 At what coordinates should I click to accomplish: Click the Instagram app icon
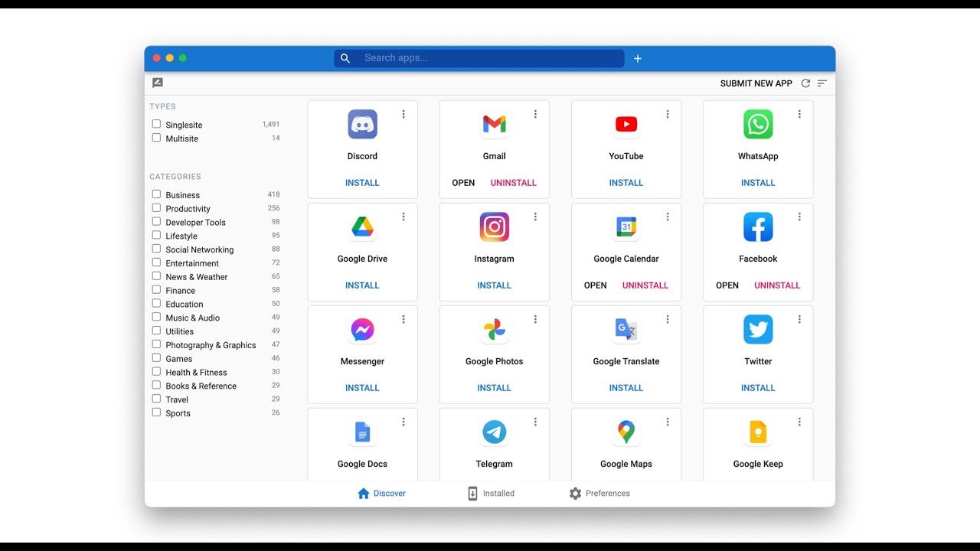pos(495,227)
